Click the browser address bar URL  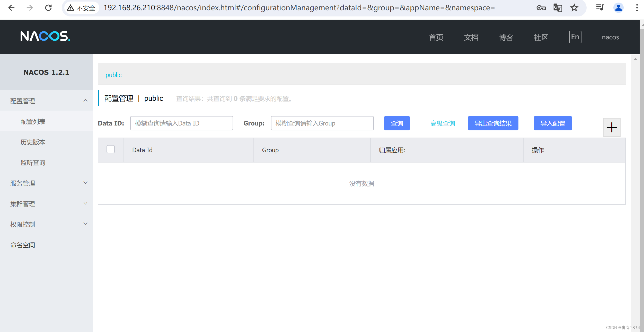click(x=299, y=8)
